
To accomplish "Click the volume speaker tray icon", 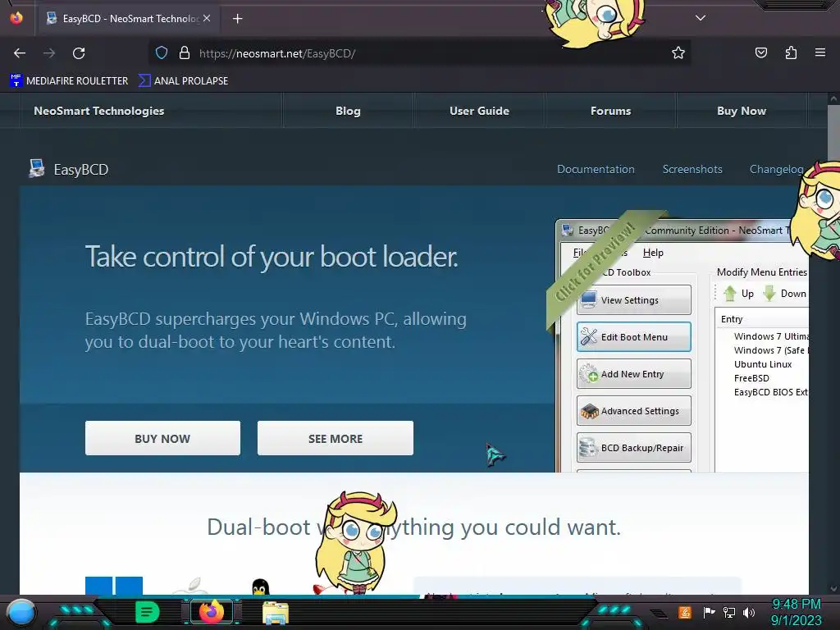I will [x=749, y=612].
